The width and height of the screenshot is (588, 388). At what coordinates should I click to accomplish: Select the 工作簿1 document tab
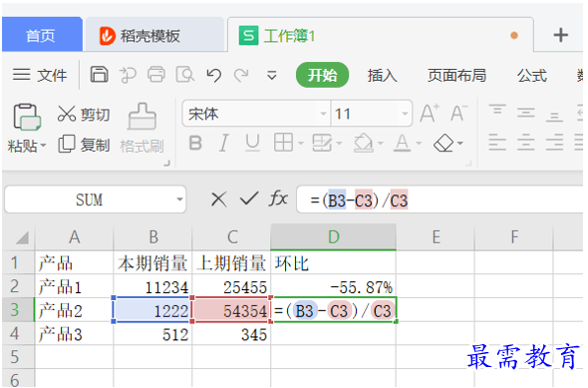[381, 35]
